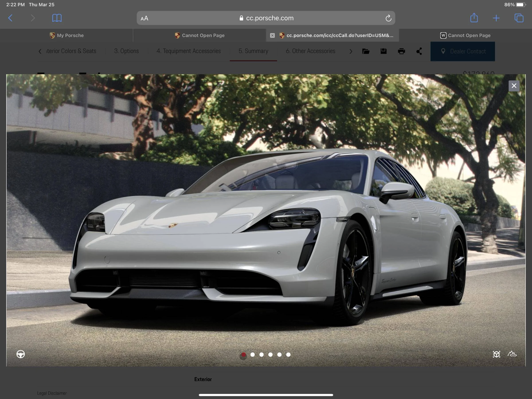The height and width of the screenshot is (399, 532).
Task: Print the configuration with printer icon
Action: (401, 51)
